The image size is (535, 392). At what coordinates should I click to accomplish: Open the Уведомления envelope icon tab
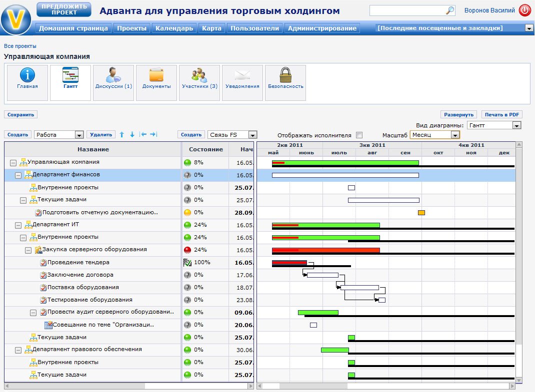coord(242,83)
